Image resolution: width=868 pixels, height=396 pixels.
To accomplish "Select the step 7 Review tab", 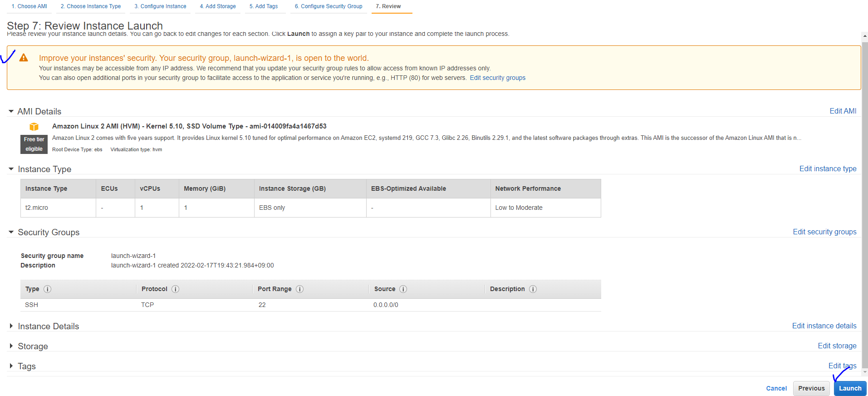I will [x=388, y=6].
